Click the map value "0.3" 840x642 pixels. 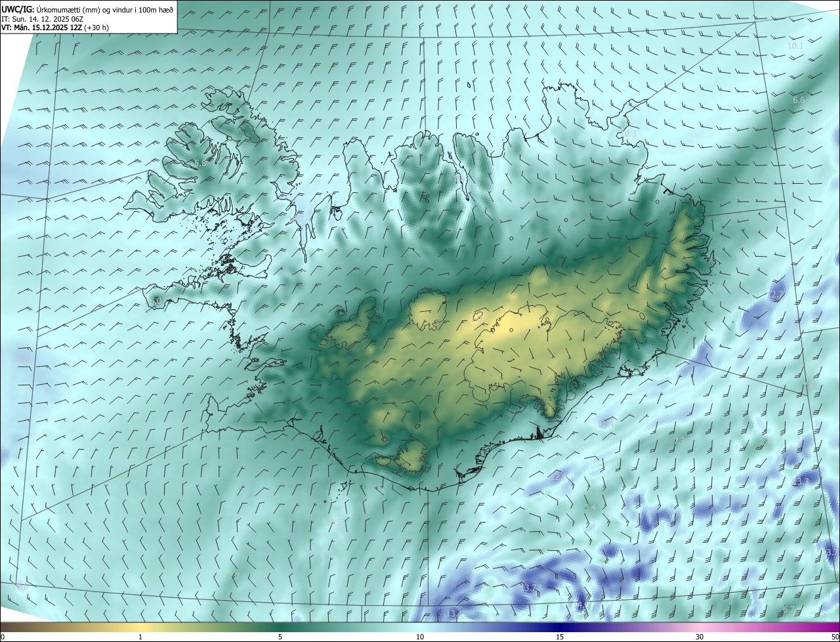coord(629,133)
